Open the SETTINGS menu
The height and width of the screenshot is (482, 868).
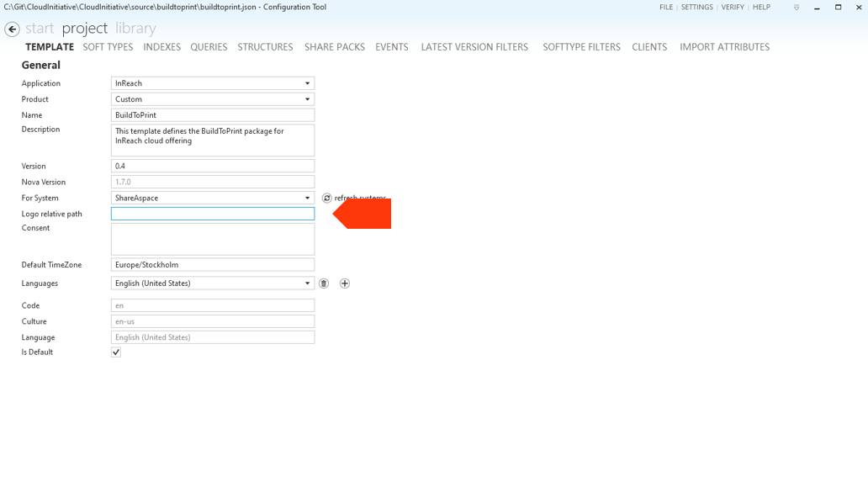coord(697,8)
